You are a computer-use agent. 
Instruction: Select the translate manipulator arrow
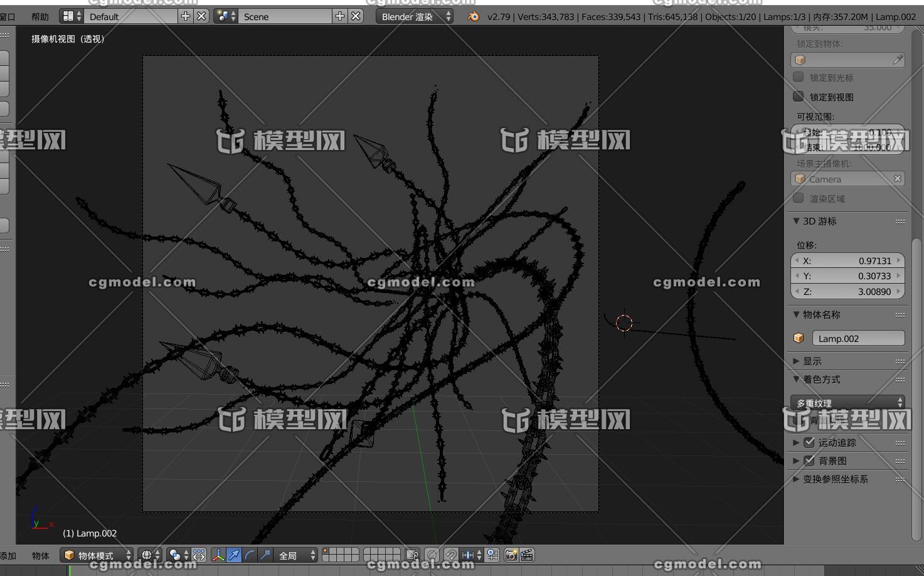pyautogui.click(x=234, y=555)
